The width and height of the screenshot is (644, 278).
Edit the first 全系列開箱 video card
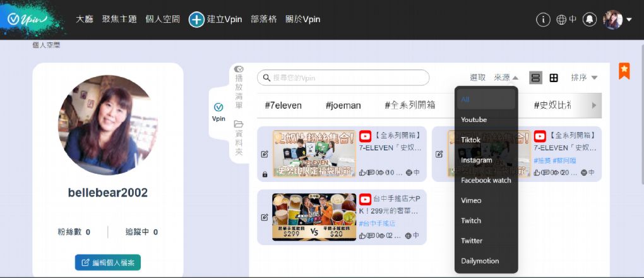click(x=265, y=154)
